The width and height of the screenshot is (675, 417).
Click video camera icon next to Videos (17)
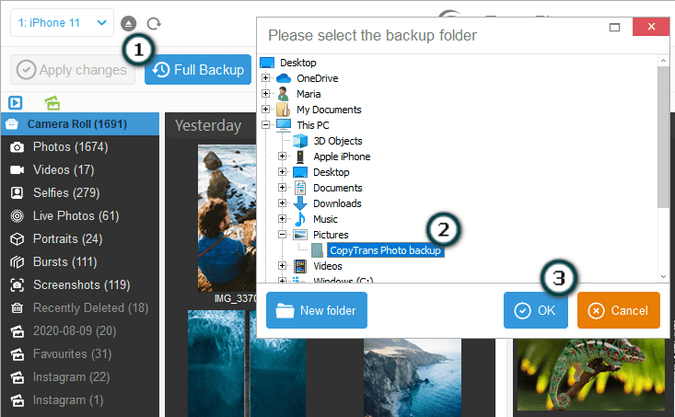point(17,170)
